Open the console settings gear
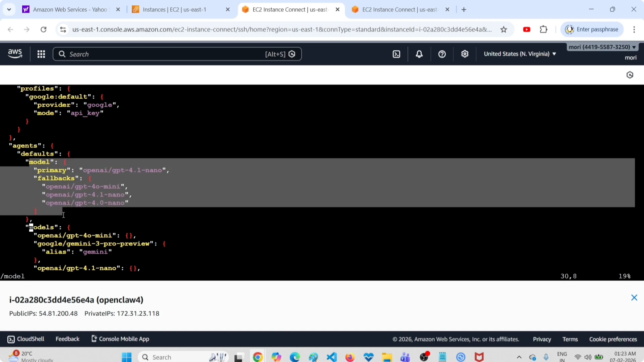 [x=465, y=54]
